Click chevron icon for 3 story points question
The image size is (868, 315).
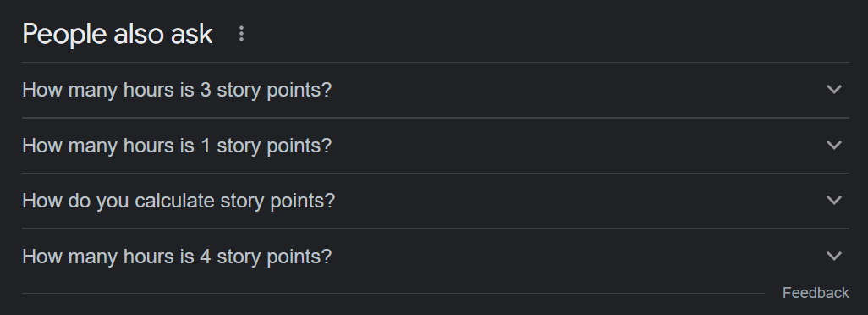coord(833,89)
